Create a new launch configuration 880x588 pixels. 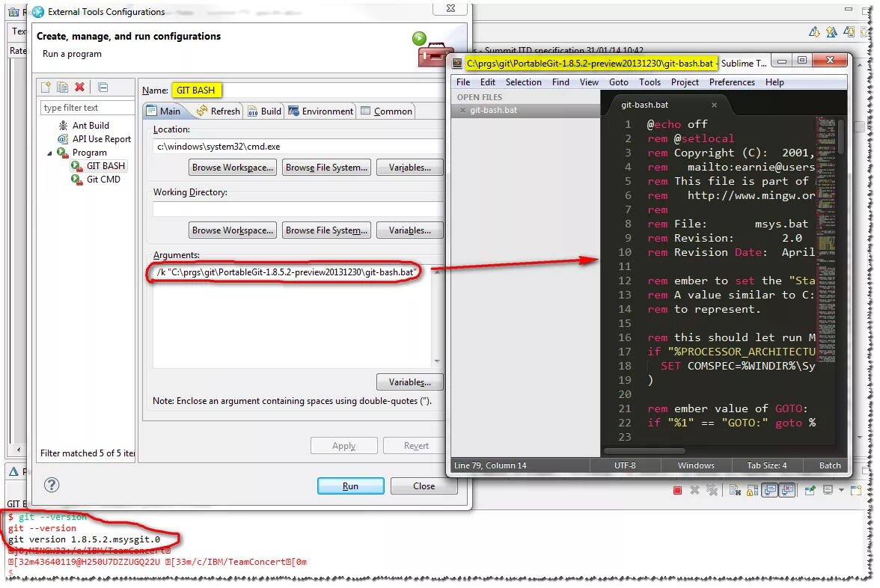46,87
